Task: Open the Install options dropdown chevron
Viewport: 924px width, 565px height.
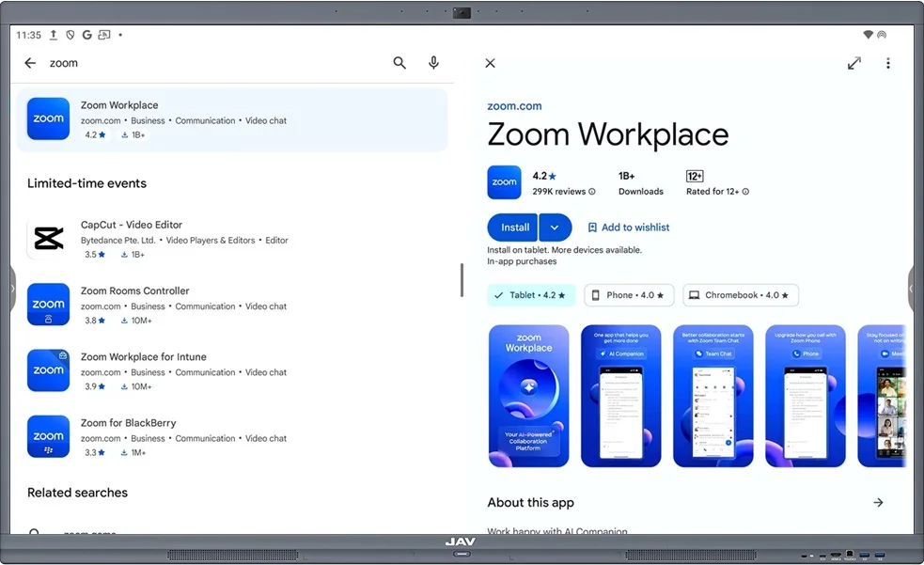Action: click(x=555, y=227)
